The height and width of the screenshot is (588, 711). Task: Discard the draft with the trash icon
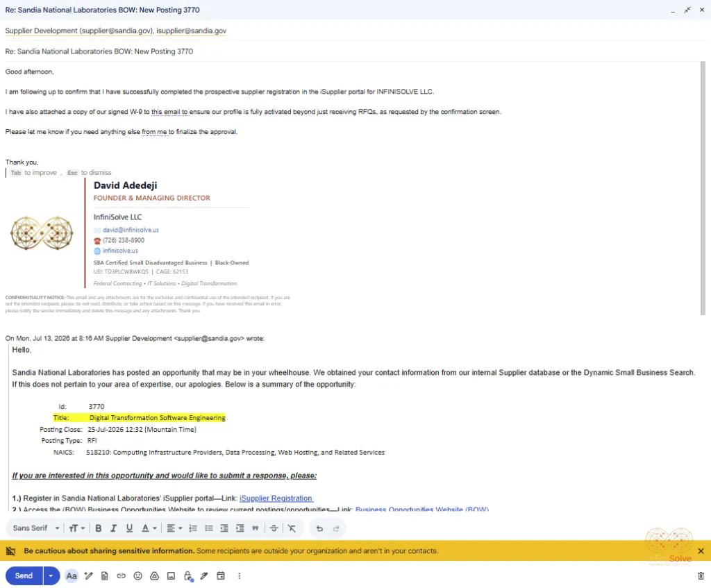coord(701,576)
